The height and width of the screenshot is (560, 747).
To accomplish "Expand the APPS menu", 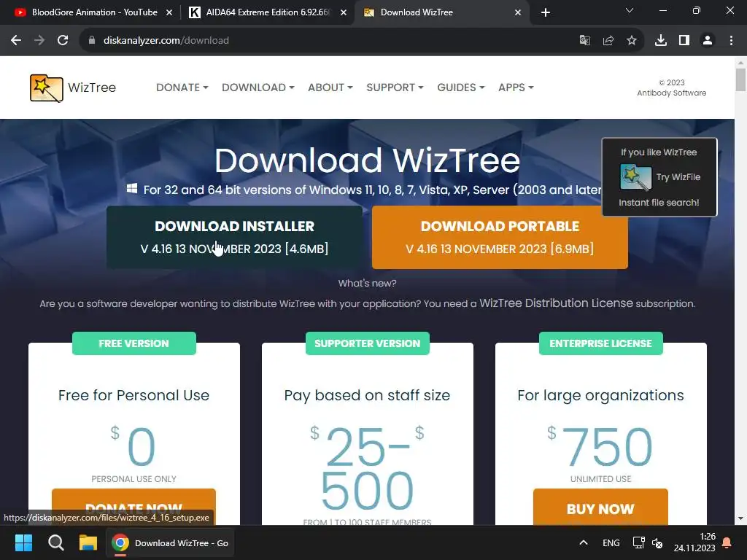I will click(516, 87).
